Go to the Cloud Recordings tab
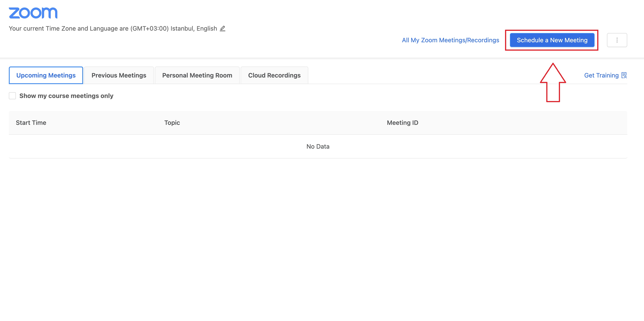The width and height of the screenshot is (644, 321). click(x=274, y=75)
